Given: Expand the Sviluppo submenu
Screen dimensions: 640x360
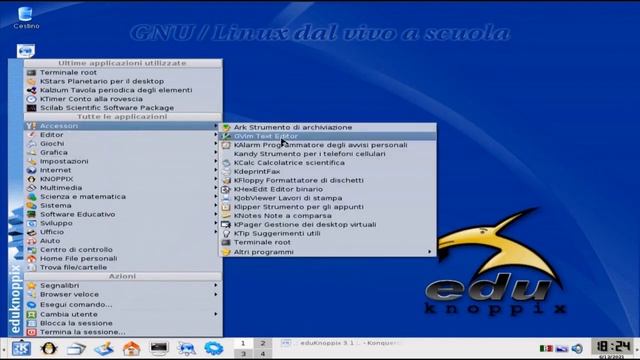Looking at the screenshot, I should (x=123, y=223).
